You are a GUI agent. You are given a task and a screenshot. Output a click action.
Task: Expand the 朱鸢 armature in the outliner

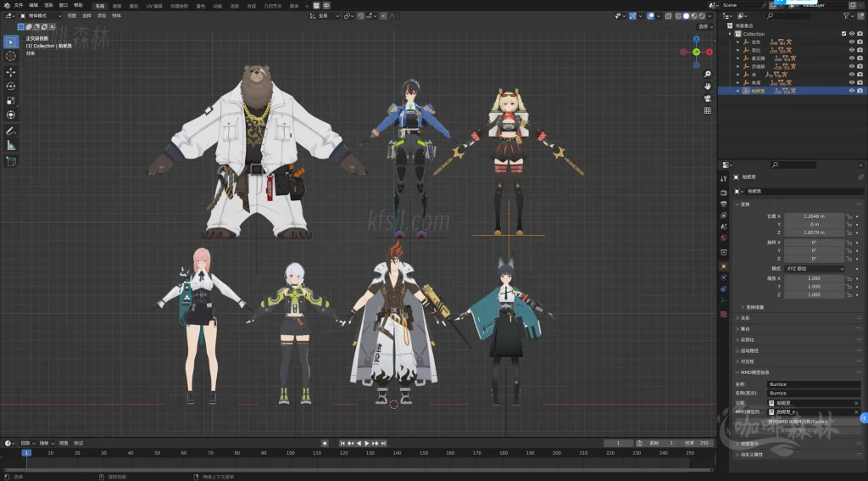pyautogui.click(x=738, y=82)
